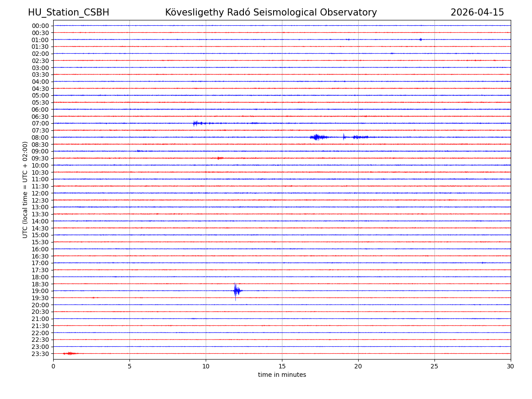Viewport: 532px width, 399px height.
Task: Click the blue event burst near minute 17
Action: pos(317,137)
